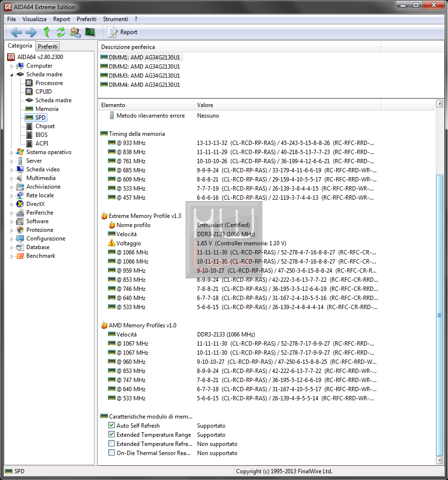This screenshot has width=448, height=480.
Task: Select Chipset in the tree
Action: (x=45, y=126)
